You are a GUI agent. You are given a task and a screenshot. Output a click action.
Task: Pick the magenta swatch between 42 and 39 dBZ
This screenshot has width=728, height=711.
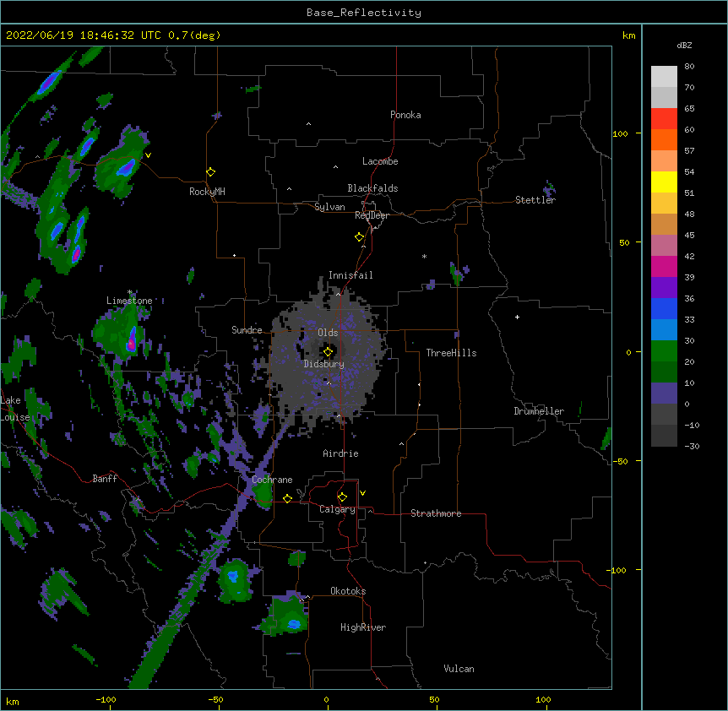(664, 266)
